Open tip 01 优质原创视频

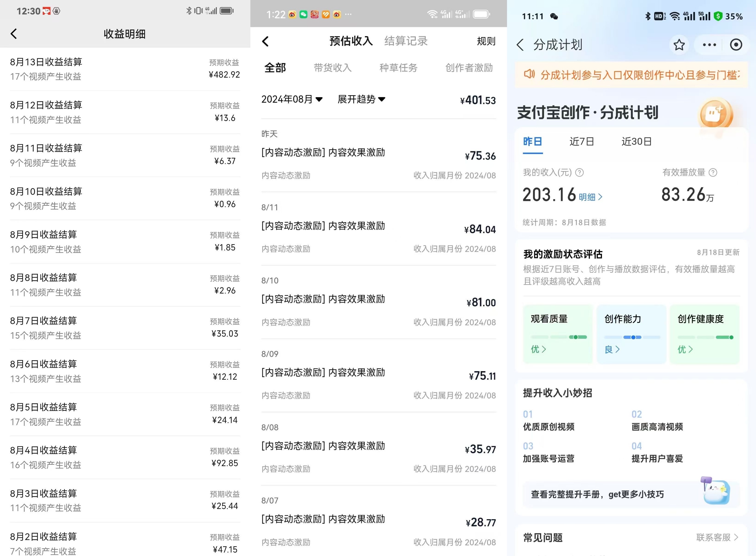coord(549,421)
